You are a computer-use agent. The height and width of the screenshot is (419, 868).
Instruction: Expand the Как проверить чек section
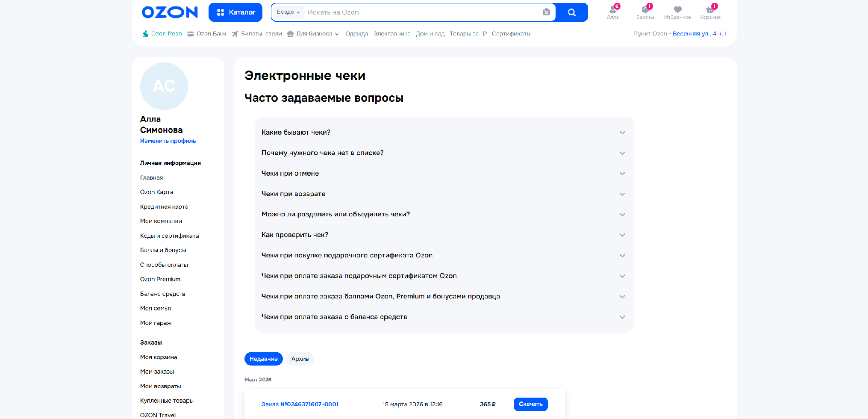[444, 235]
